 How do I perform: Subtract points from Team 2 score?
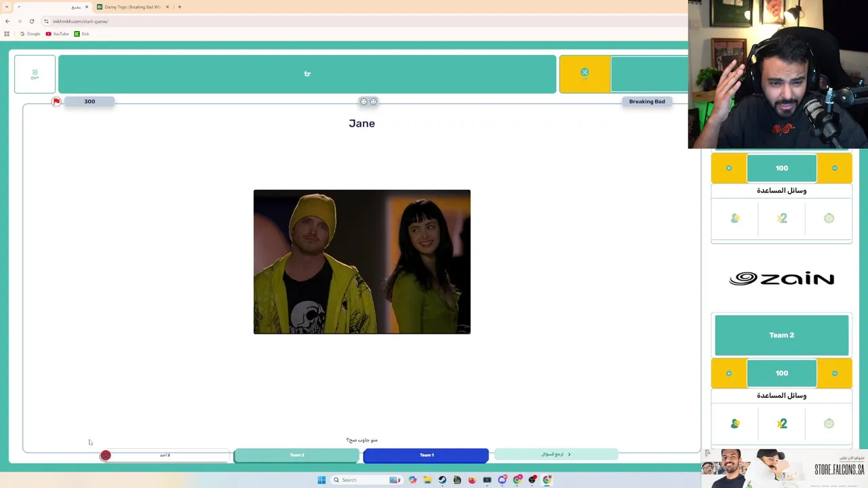coord(835,373)
